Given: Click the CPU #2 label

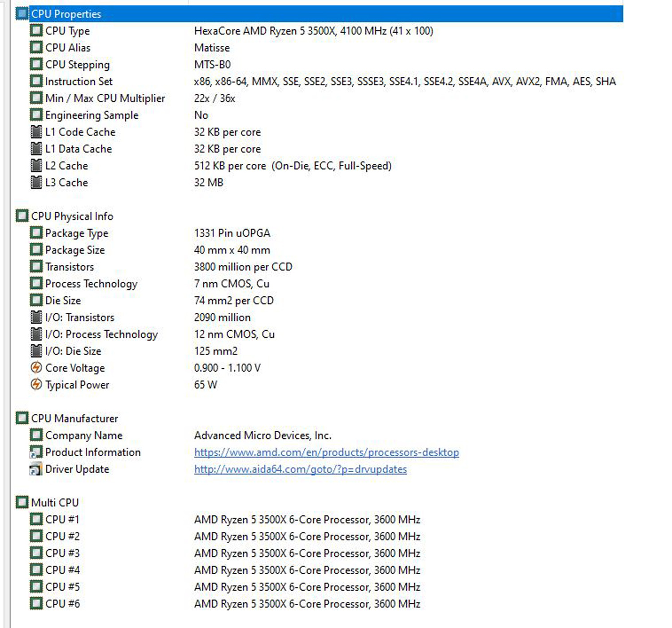Looking at the screenshot, I should pyautogui.click(x=62, y=536).
